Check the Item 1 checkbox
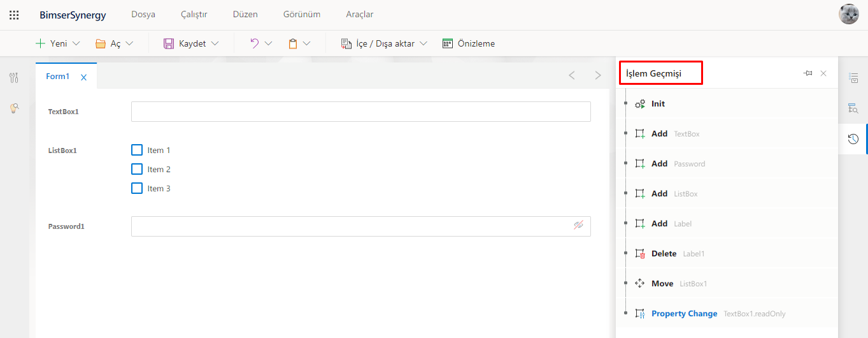This screenshot has width=868, height=338. [137, 150]
